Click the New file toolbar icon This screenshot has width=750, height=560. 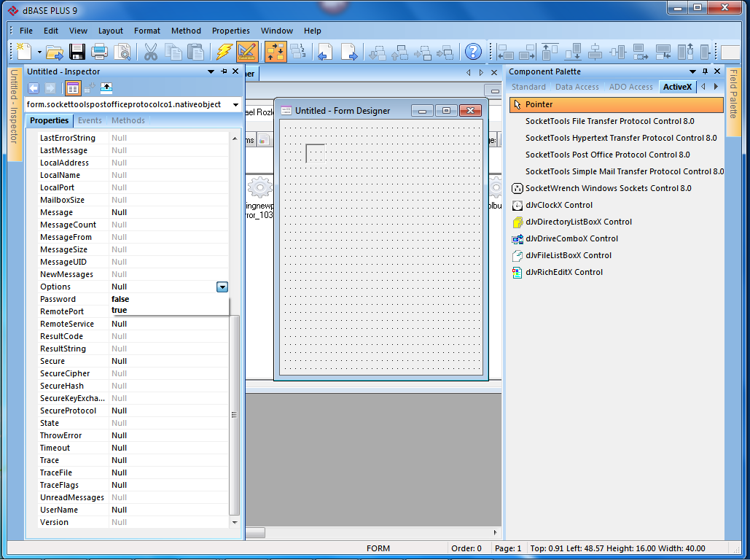(x=24, y=51)
